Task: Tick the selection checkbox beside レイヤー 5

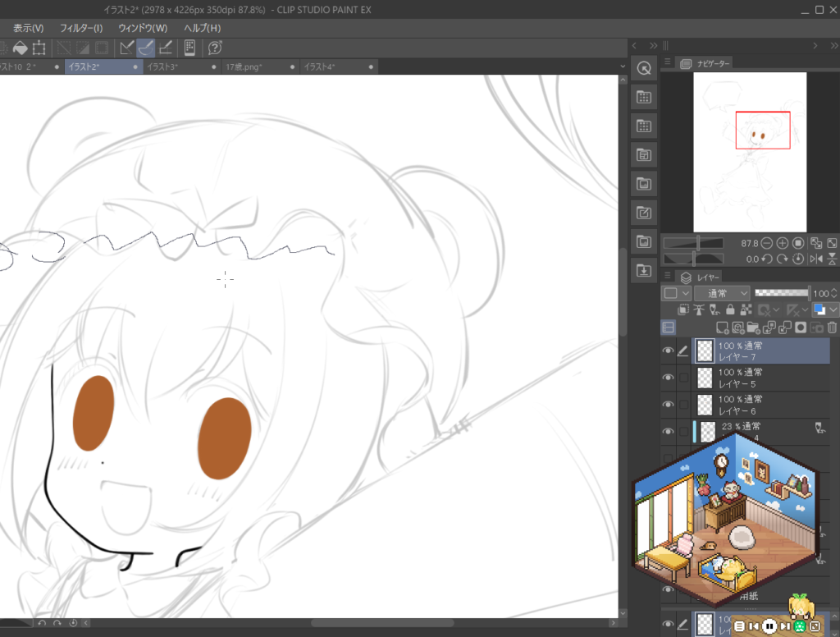Action: pyautogui.click(x=683, y=378)
